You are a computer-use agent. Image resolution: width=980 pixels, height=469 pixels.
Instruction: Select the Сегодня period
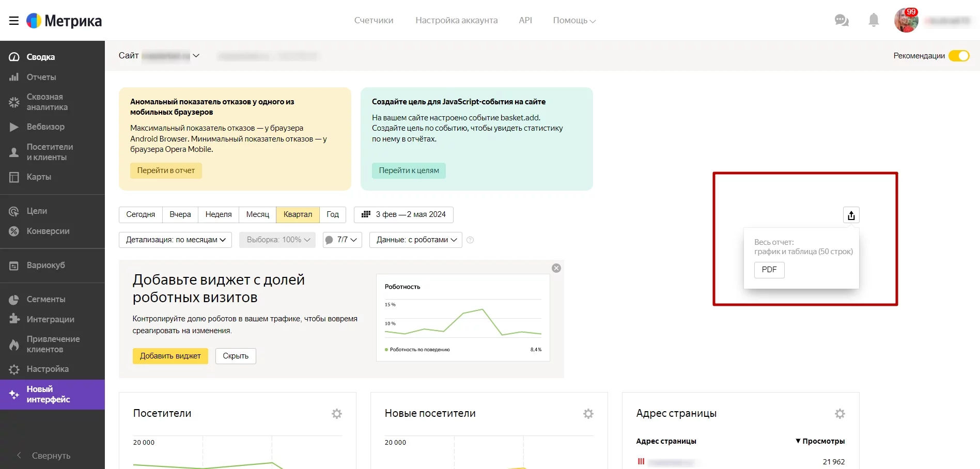tap(141, 214)
